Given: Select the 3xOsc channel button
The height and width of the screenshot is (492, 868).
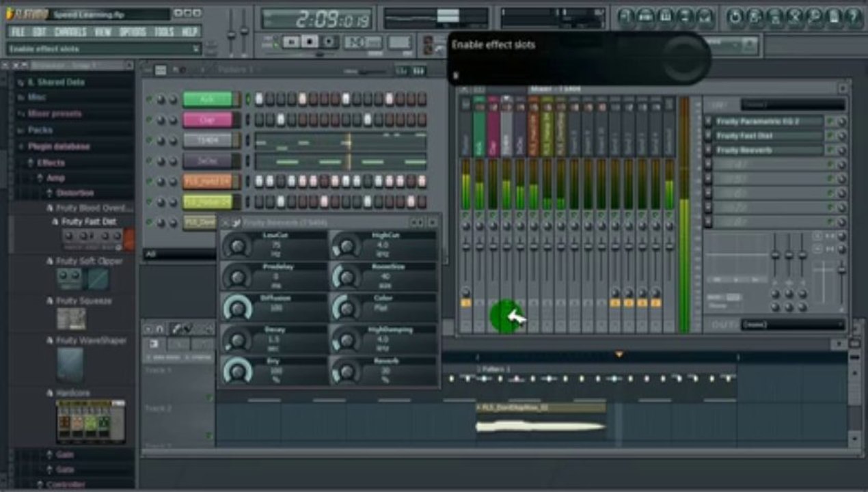Looking at the screenshot, I should click(208, 161).
